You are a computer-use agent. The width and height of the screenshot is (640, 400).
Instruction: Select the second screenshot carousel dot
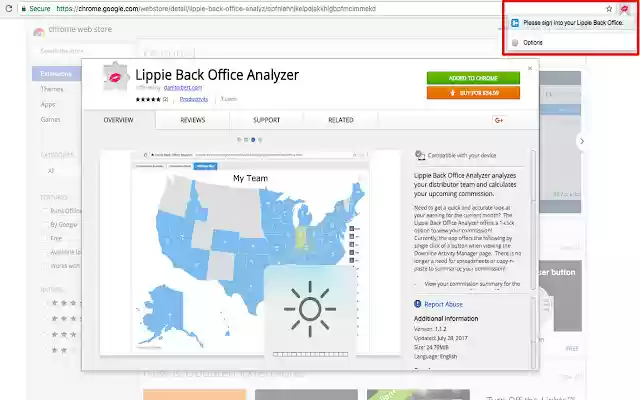click(246, 140)
